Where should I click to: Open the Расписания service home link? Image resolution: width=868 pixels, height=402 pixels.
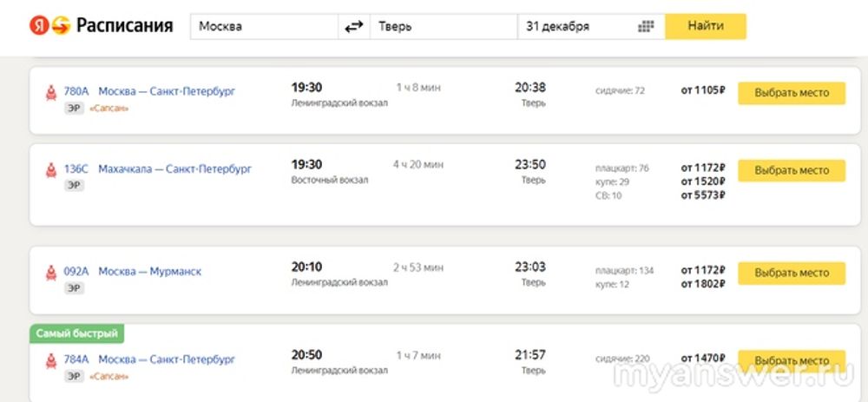(x=124, y=26)
